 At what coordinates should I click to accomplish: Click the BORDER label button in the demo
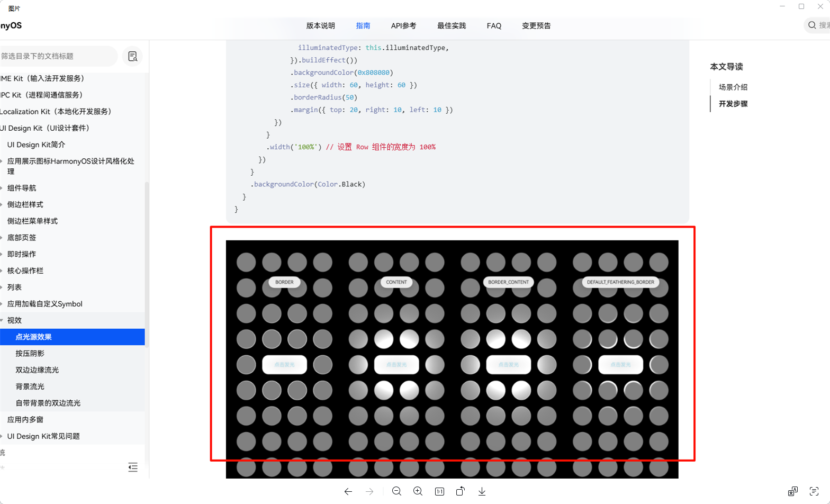point(284,282)
